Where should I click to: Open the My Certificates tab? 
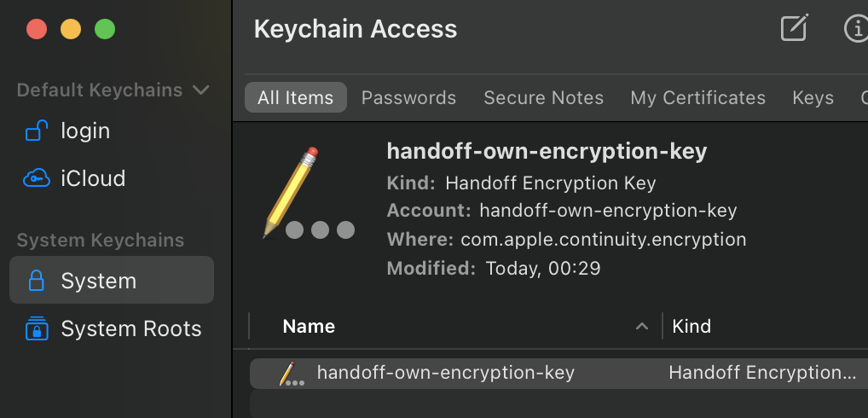point(697,98)
